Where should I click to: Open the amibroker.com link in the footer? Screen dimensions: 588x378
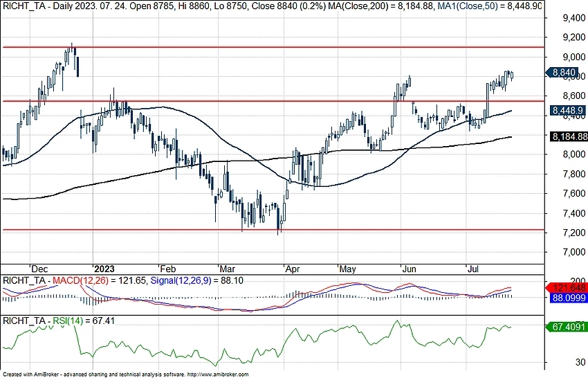pos(215,374)
